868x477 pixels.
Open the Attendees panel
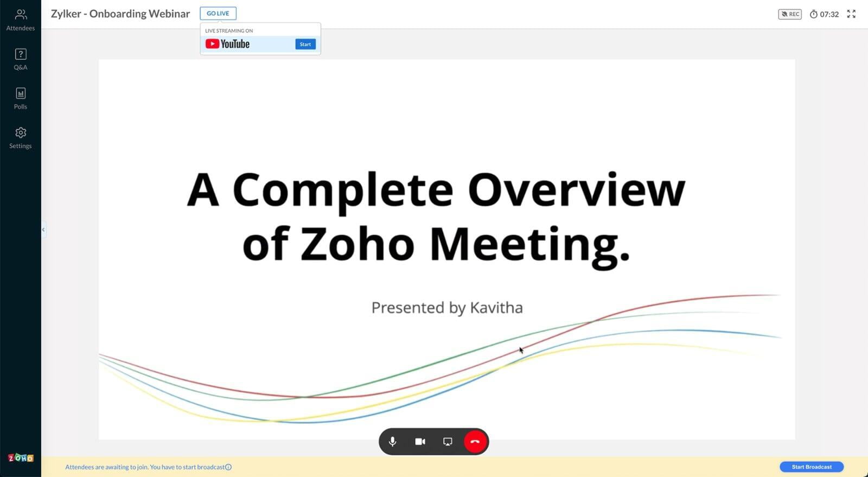(21, 20)
